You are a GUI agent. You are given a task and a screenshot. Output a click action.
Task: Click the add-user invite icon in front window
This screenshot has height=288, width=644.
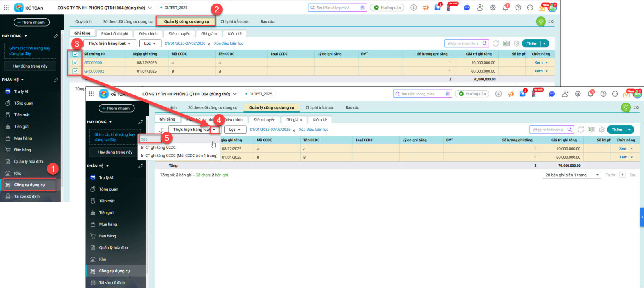(x=565, y=94)
